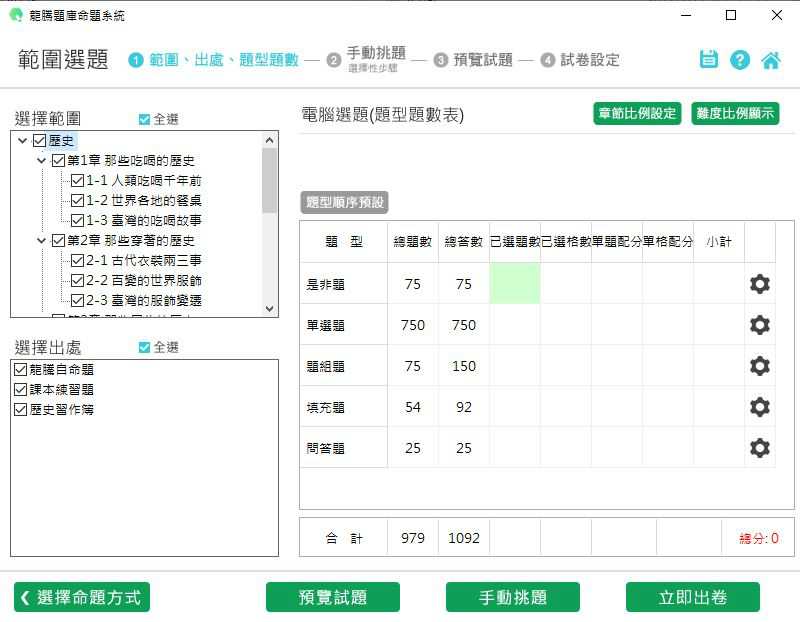
Task: Select the 問答題 row label
Action: tap(326, 448)
